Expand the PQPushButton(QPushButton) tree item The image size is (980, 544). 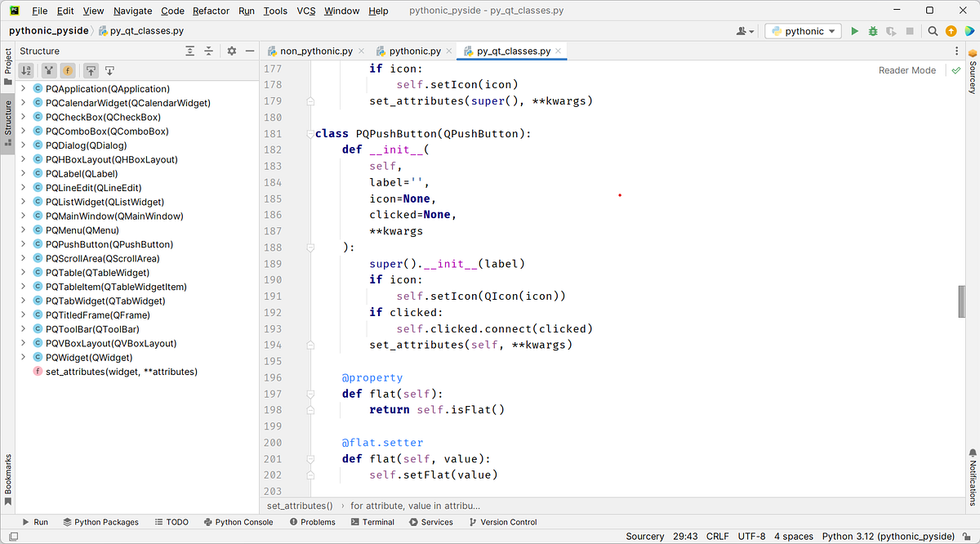[23, 244]
